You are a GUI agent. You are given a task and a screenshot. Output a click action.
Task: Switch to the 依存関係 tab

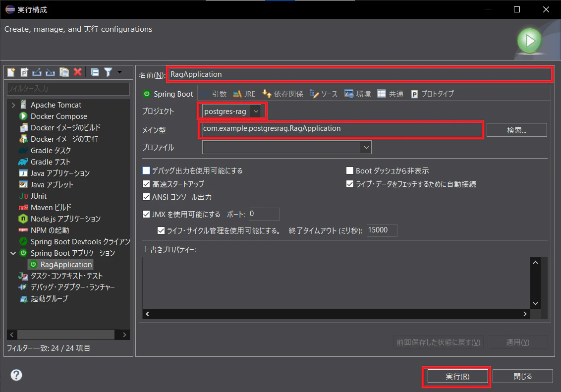[x=282, y=94]
